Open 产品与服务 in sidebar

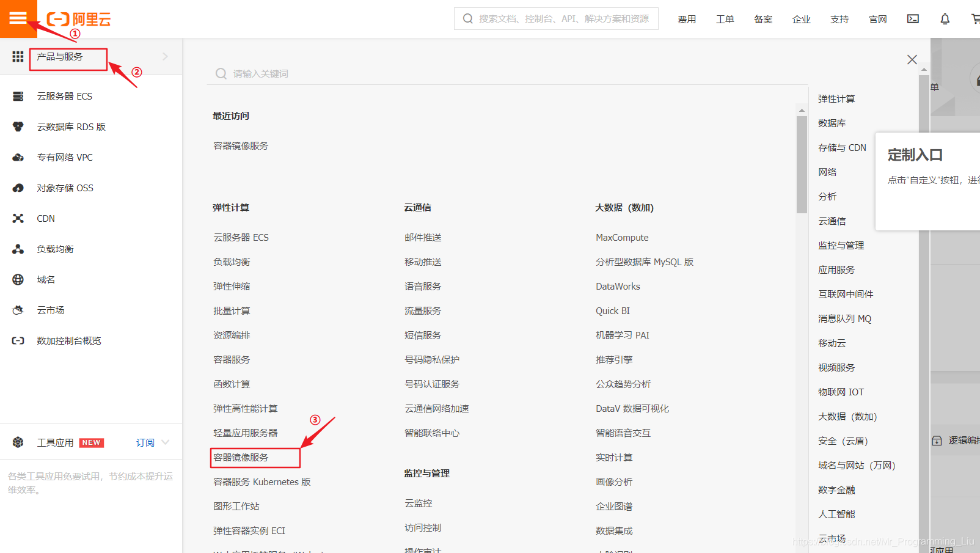point(60,57)
